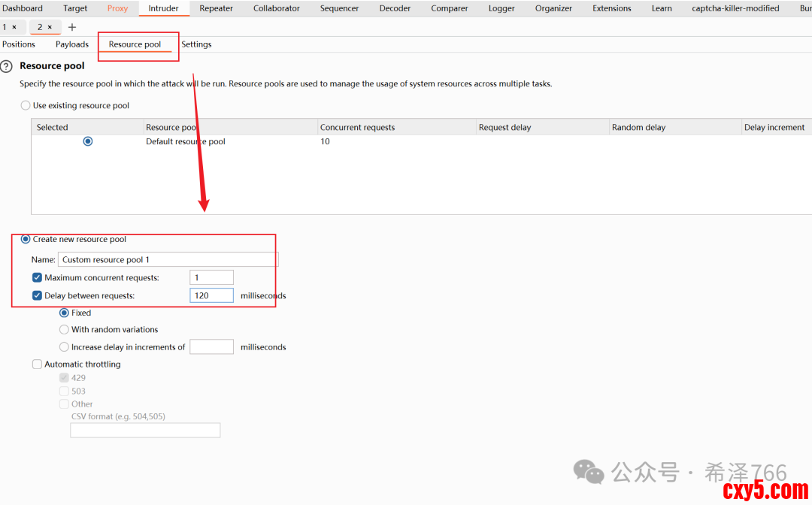Select the Default resource pool radio button
This screenshot has width=812, height=505.
(x=88, y=141)
